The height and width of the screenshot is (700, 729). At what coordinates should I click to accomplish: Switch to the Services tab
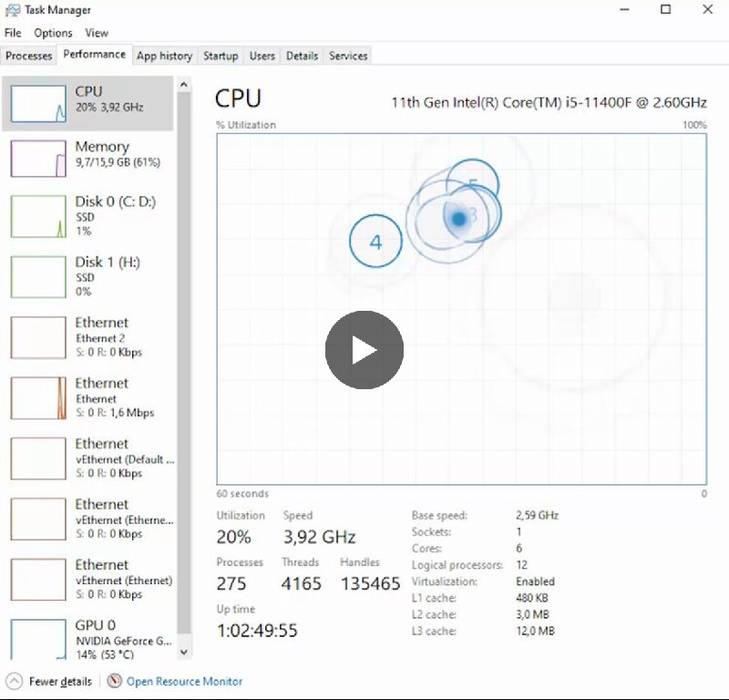click(348, 56)
